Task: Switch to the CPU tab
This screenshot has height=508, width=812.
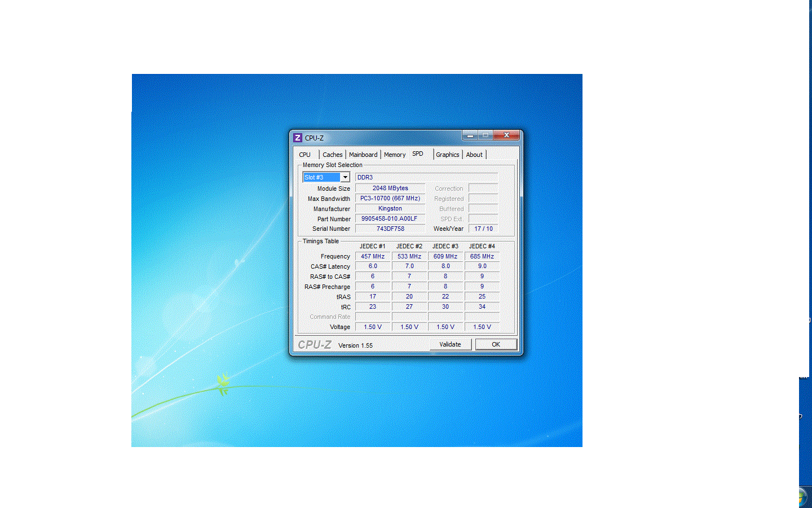Action: 304,155
